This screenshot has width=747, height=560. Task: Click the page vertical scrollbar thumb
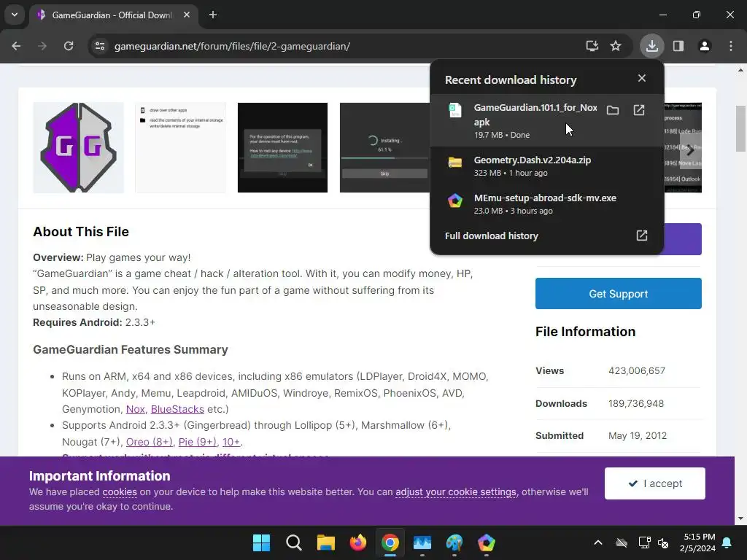tap(740, 128)
